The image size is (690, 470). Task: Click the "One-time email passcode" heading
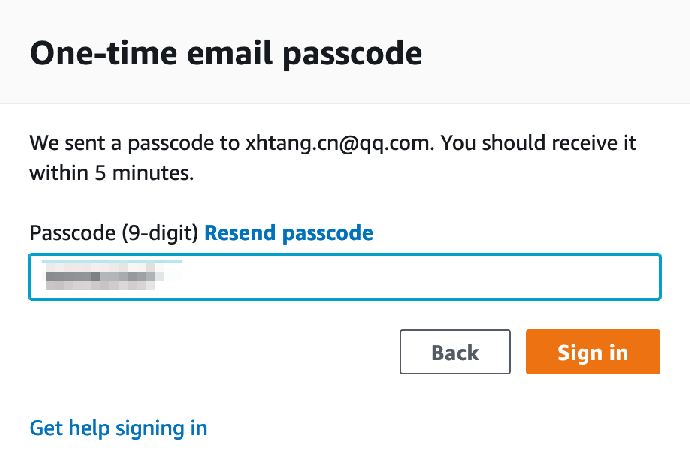226,53
